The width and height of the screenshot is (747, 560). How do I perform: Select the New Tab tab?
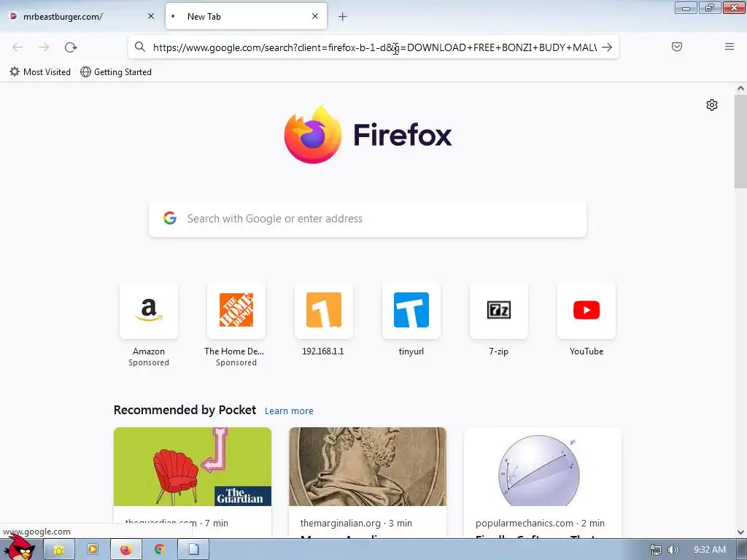[x=246, y=17]
